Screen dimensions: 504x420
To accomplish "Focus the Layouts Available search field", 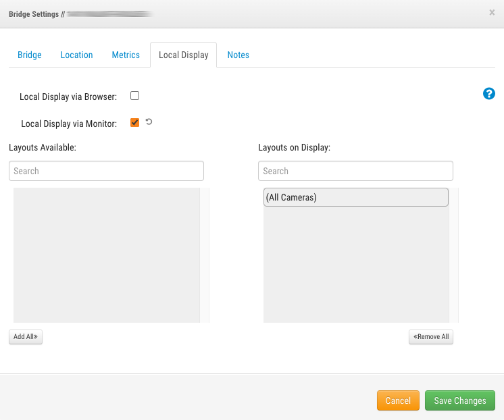I will 106,171.
